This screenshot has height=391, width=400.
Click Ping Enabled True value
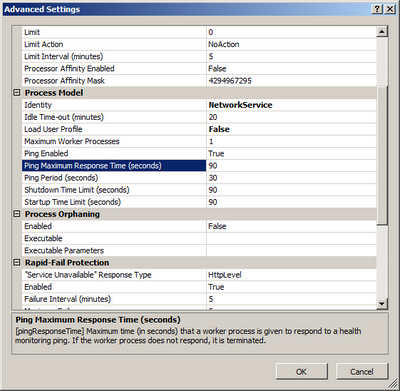click(x=291, y=153)
